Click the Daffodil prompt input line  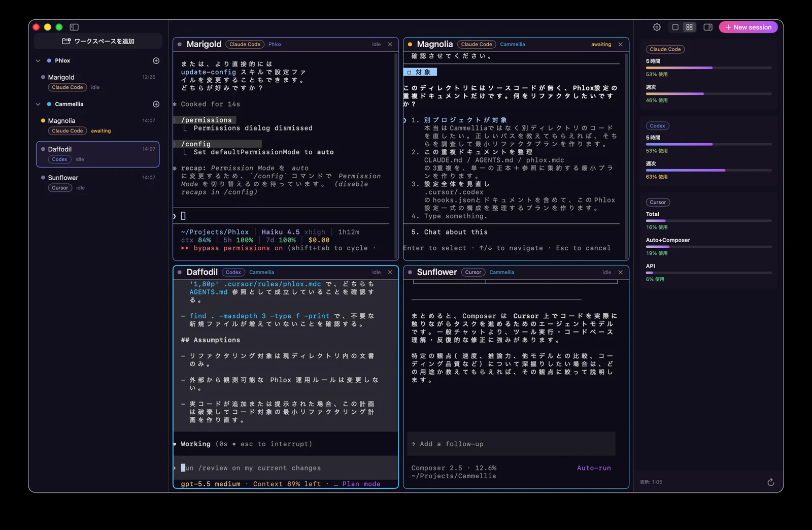coord(286,468)
